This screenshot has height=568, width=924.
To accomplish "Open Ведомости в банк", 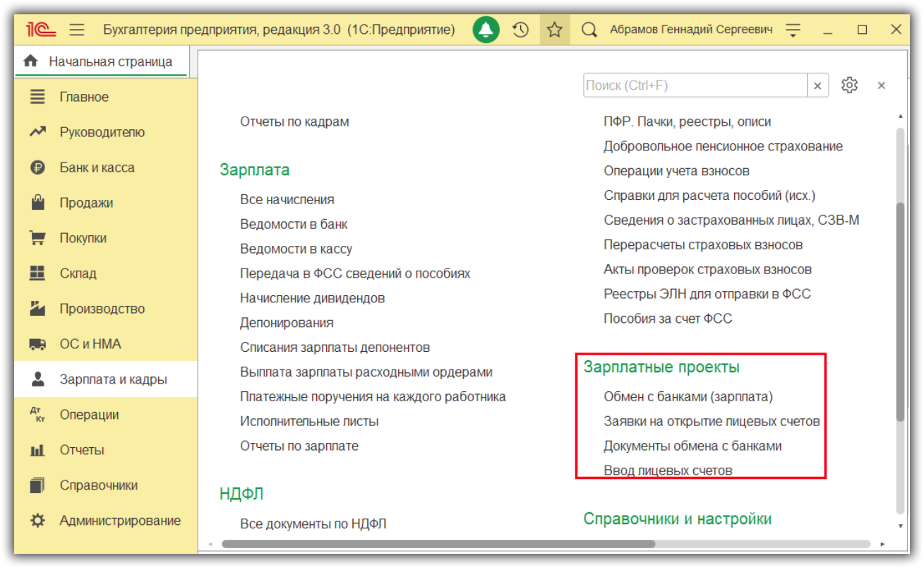I will [x=294, y=224].
